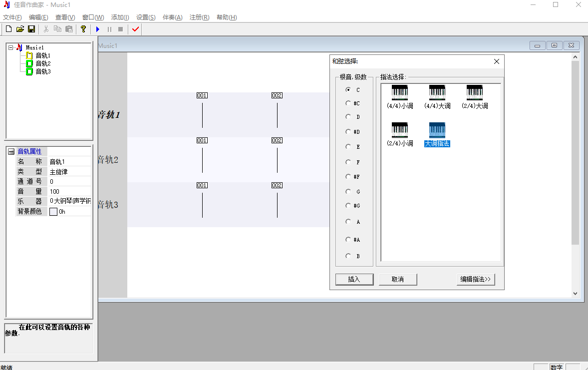Open the 设置(S) menu
This screenshot has width=588, height=370.
tap(146, 17)
